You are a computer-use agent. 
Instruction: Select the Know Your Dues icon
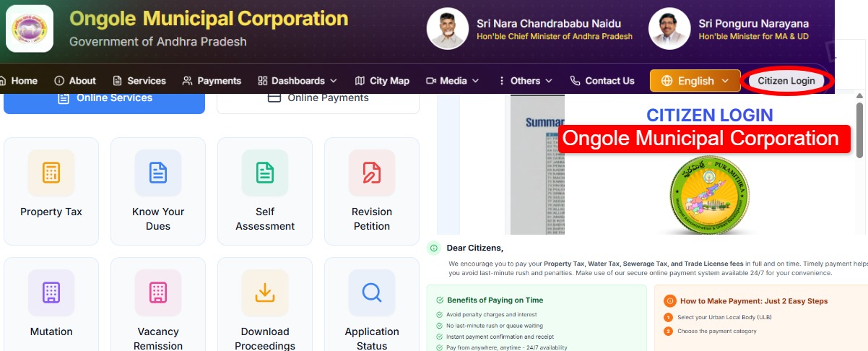pyautogui.click(x=158, y=173)
